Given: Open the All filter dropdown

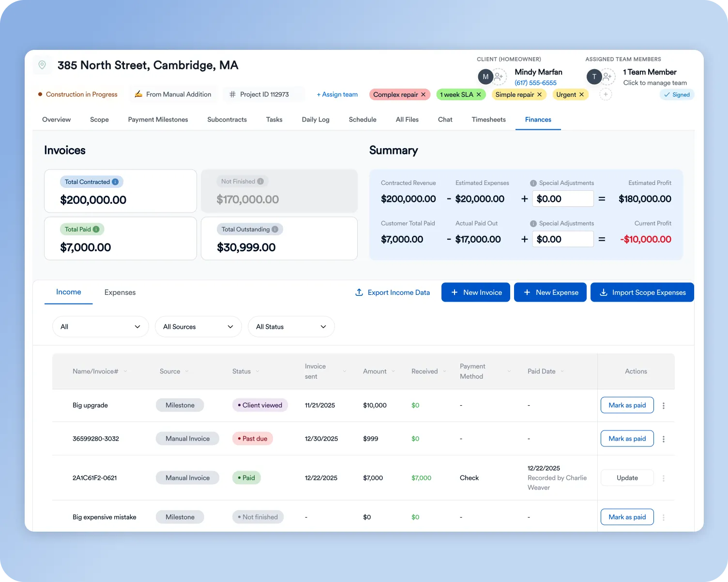Looking at the screenshot, I should click(100, 327).
